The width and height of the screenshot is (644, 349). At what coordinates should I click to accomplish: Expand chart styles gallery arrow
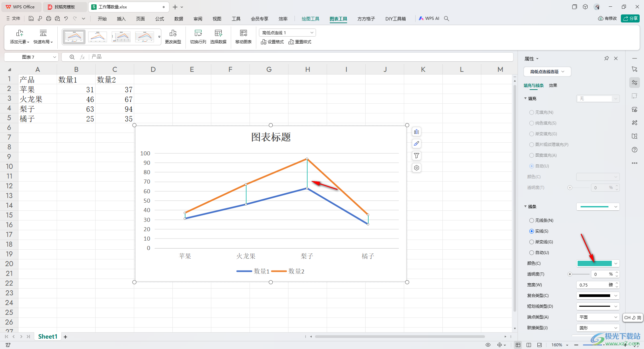159,37
